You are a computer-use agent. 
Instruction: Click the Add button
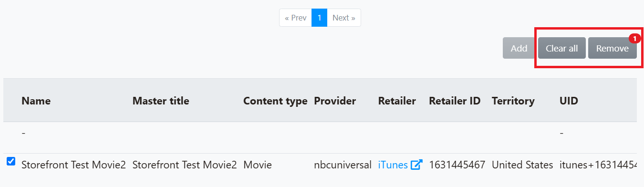coord(519,48)
